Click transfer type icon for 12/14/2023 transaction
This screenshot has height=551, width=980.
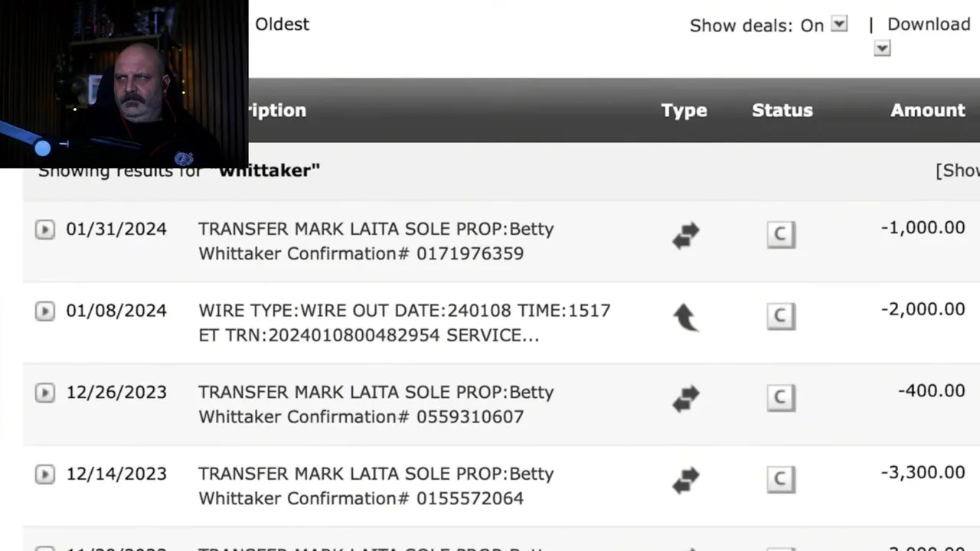[686, 481]
